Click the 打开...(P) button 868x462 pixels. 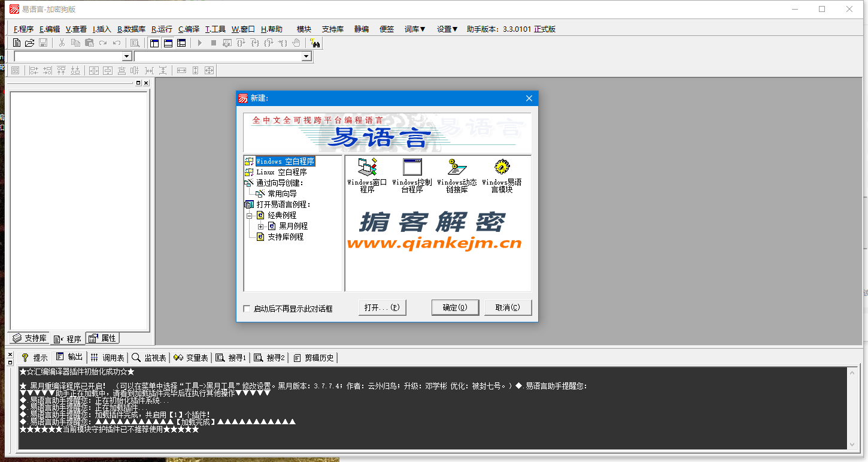click(x=382, y=307)
